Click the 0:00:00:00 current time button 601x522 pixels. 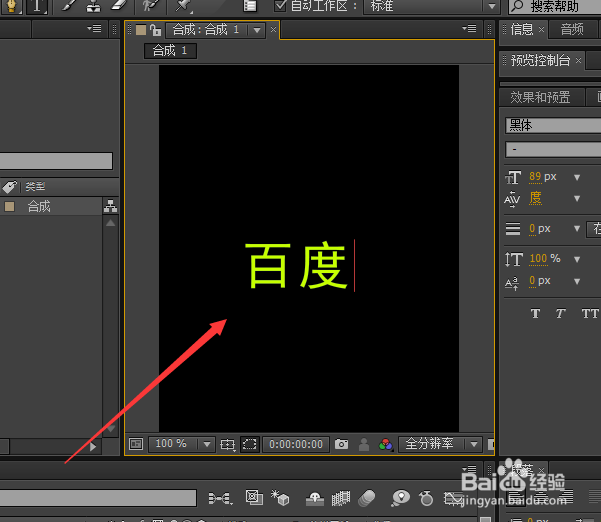(x=296, y=444)
